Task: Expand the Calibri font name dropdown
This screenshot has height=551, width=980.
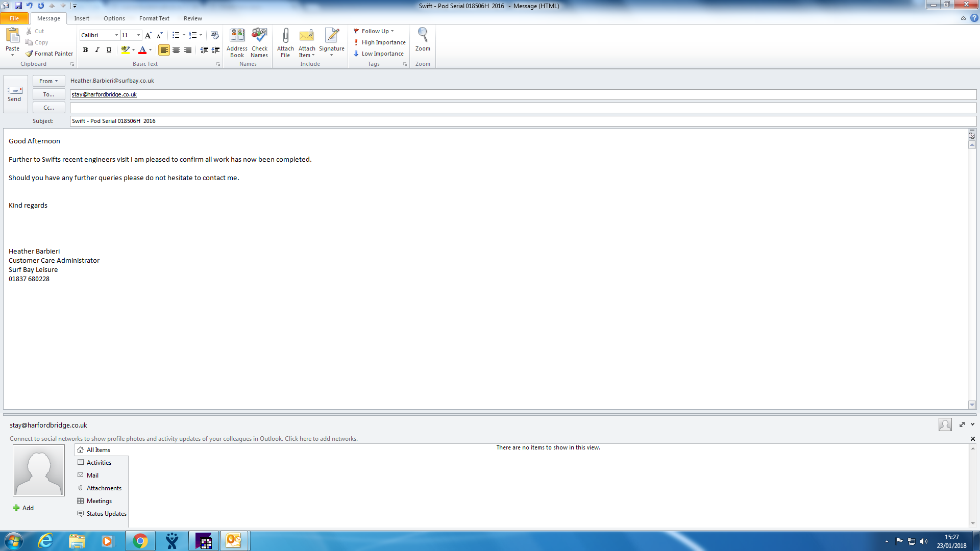Action: [116, 35]
